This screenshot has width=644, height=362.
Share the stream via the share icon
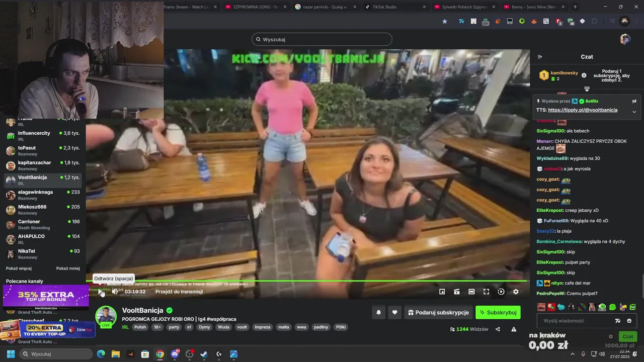point(498,329)
